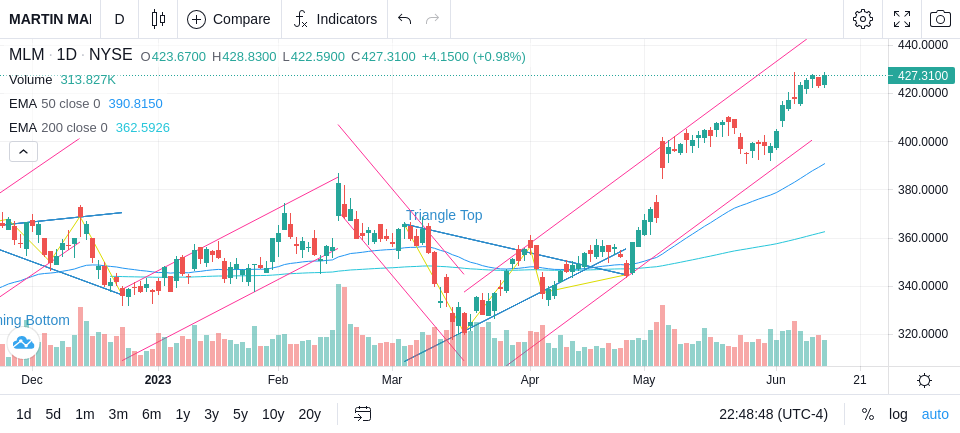
Task: Click the Mar label on time axis
Action: point(392,380)
